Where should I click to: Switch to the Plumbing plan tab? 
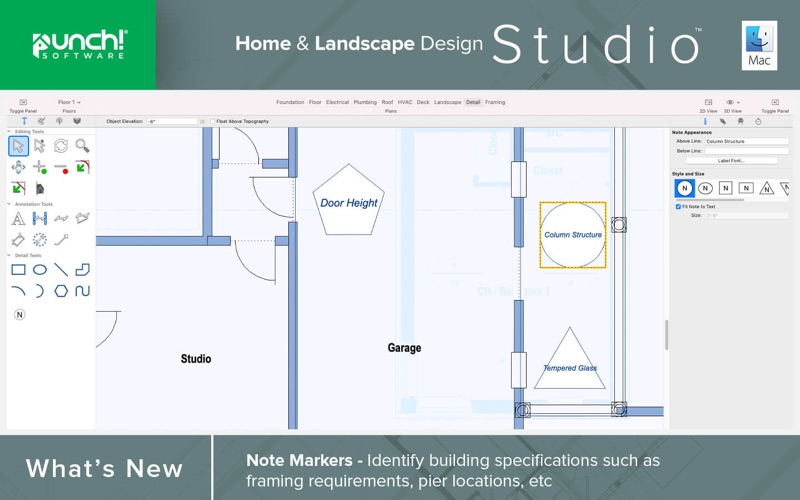365,102
